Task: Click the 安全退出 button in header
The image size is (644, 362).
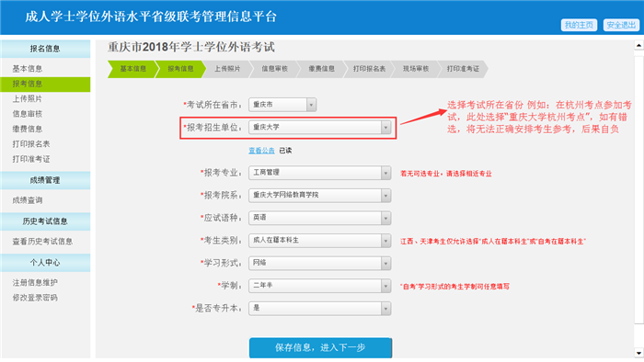Action: coord(621,25)
